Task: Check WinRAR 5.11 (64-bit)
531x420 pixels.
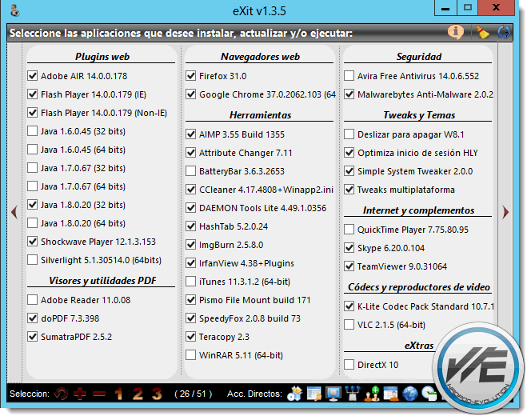Action: pos(191,355)
